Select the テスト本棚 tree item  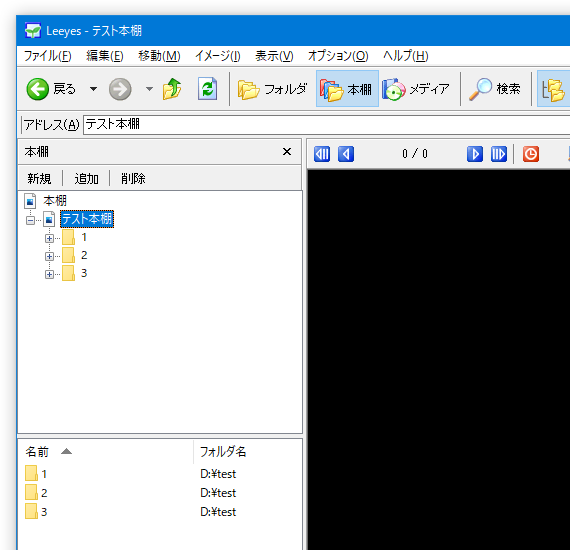[x=87, y=219]
